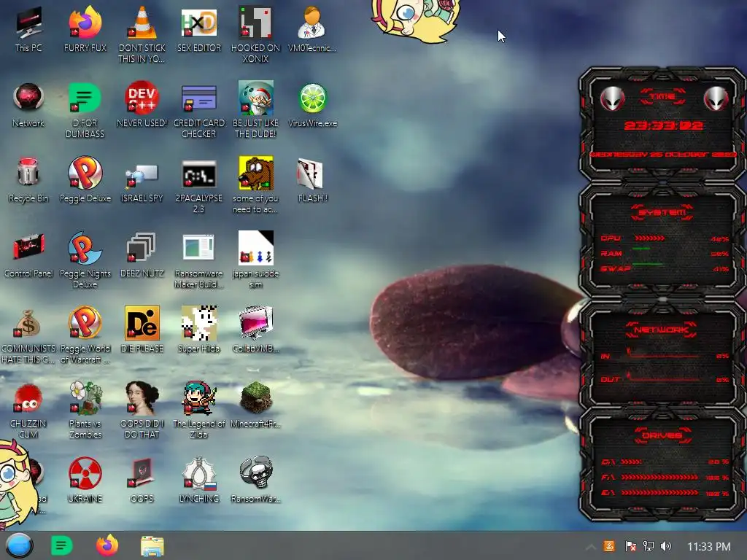
Task: Launch the HOOKED ON XONIX shortcut
Action: [256, 34]
